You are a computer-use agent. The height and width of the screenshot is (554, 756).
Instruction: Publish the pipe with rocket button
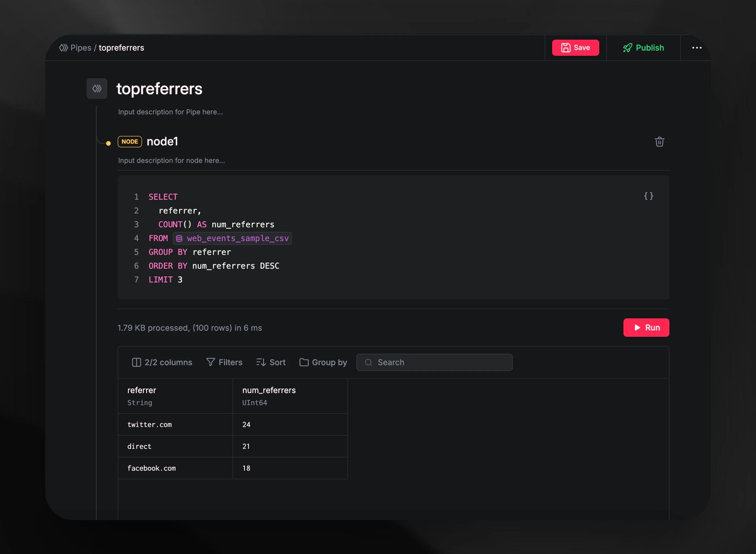[x=643, y=48]
